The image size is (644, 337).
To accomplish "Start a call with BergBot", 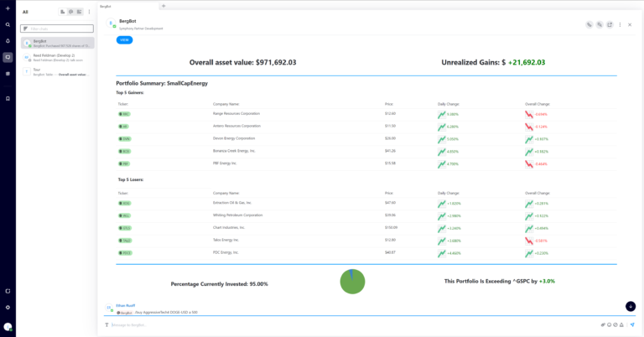I will [589, 24].
